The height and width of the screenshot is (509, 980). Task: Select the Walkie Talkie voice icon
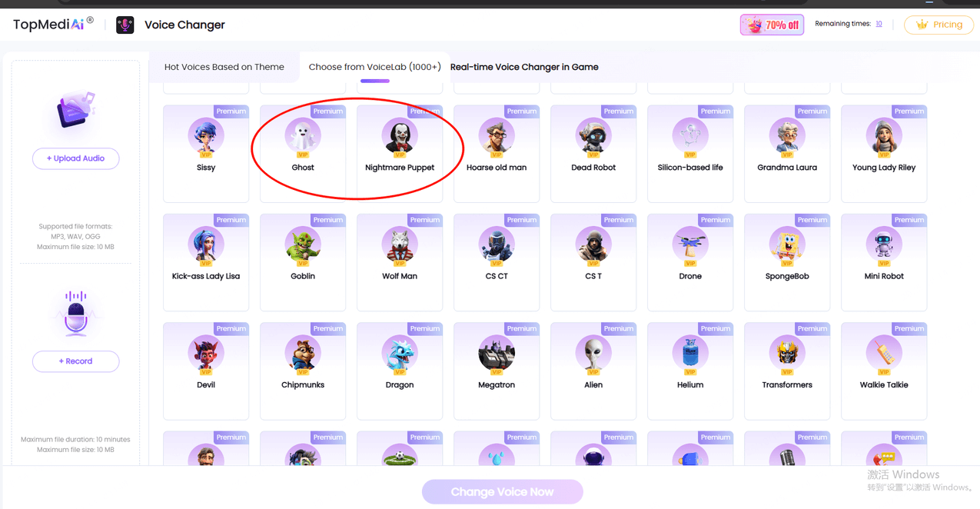tap(884, 354)
